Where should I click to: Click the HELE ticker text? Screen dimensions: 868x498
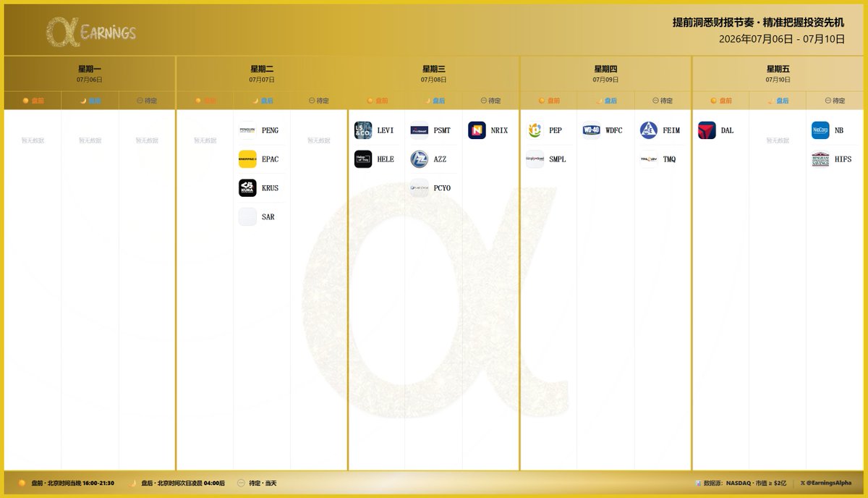tap(386, 159)
